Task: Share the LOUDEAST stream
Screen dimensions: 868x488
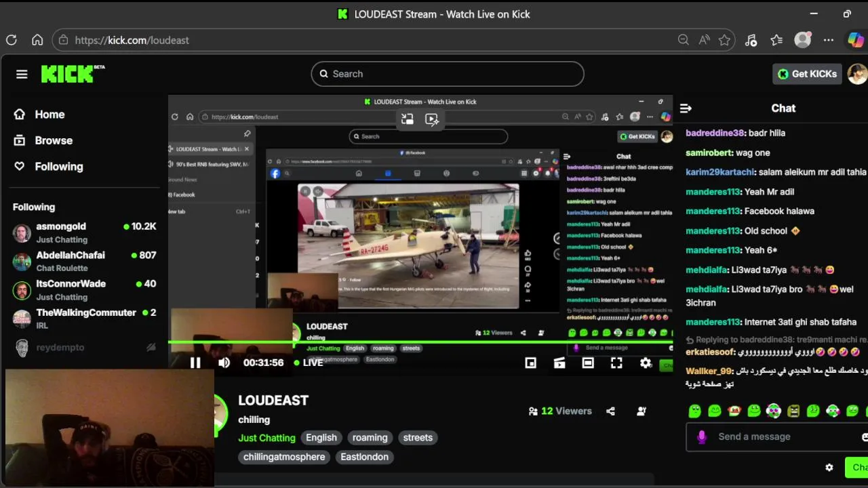Action: pyautogui.click(x=610, y=411)
